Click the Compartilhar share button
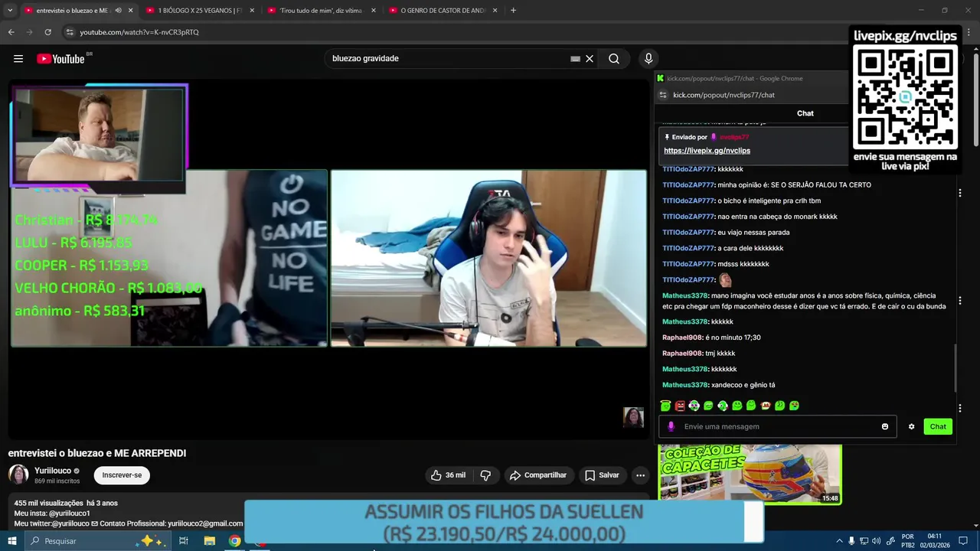 (x=538, y=475)
